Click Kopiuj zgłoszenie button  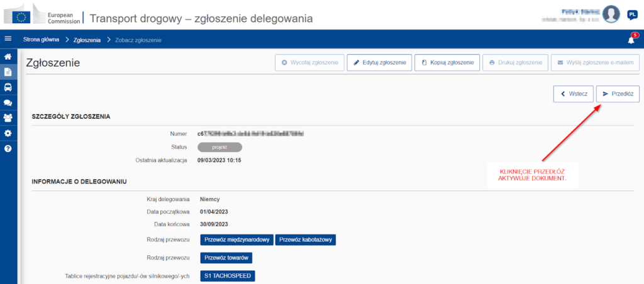tap(447, 63)
